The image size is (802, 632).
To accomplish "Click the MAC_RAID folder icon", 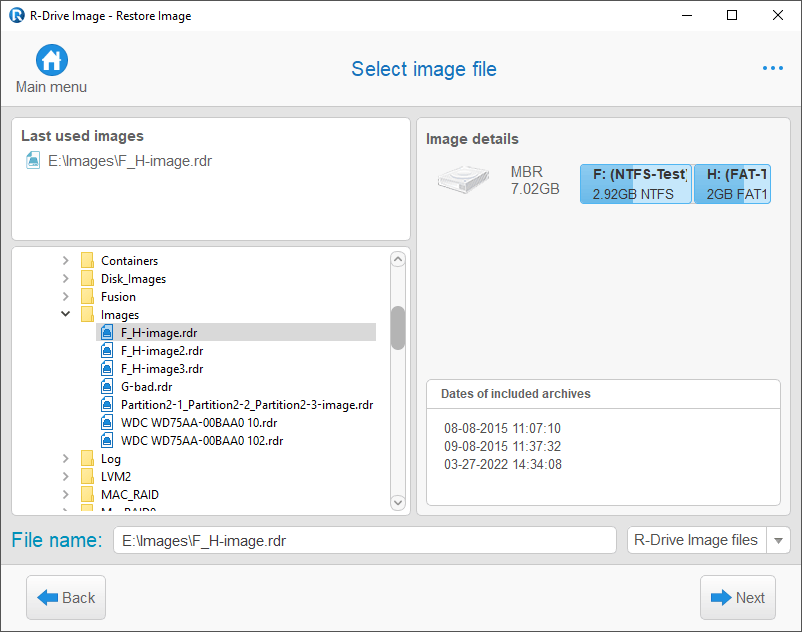I will pyautogui.click(x=87, y=494).
